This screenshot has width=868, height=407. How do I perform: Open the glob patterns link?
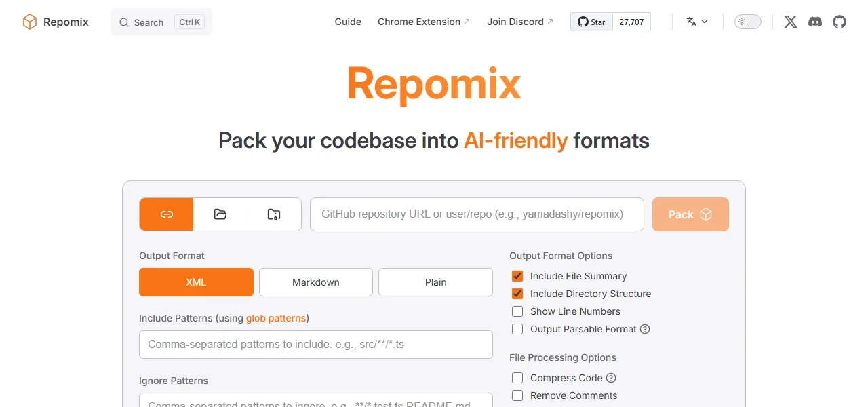[x=276, y=317]
